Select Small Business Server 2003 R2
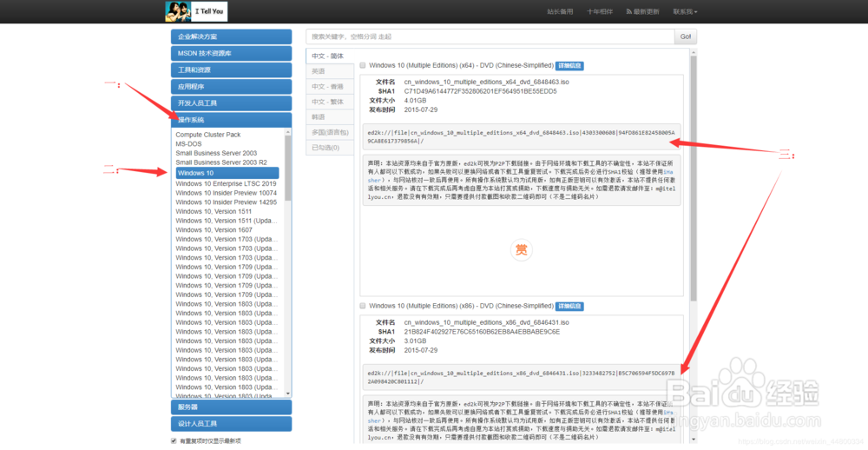This screenshot has height=450, width=868. 221,162
